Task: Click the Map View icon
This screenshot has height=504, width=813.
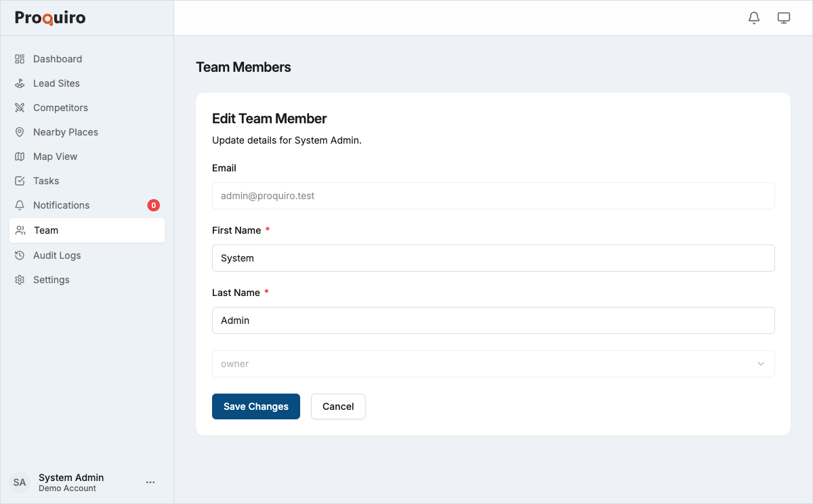Action: 20,156
